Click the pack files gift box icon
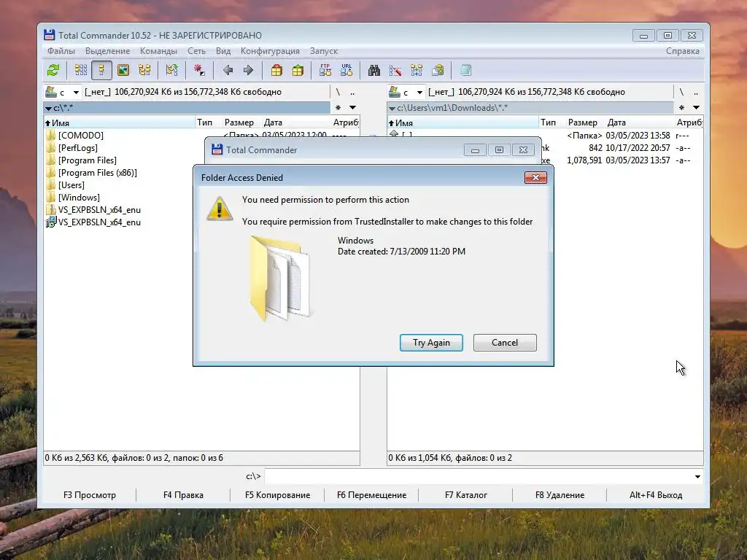 tap(276, 71)
